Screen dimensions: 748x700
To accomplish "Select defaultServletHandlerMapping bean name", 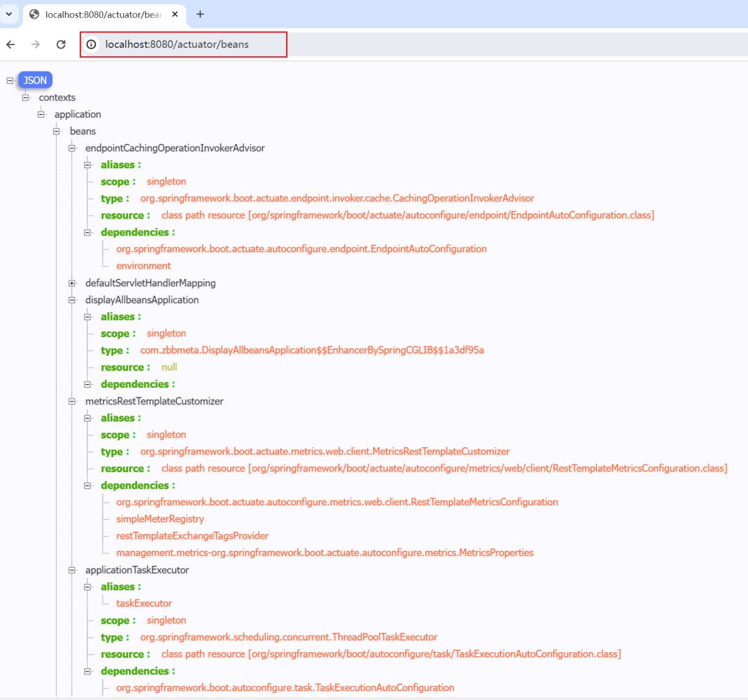I will pyautogui.click(x=150, y=283).
